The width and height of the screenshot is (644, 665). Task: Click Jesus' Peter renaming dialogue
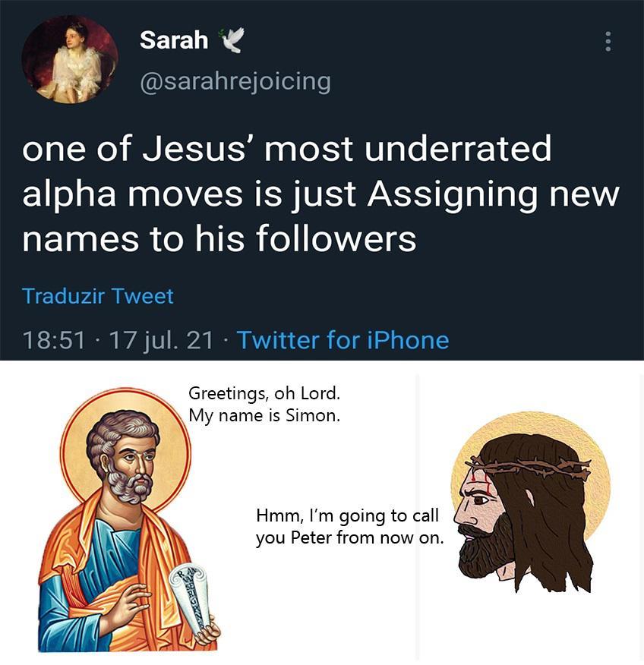(x=347, y=525)
